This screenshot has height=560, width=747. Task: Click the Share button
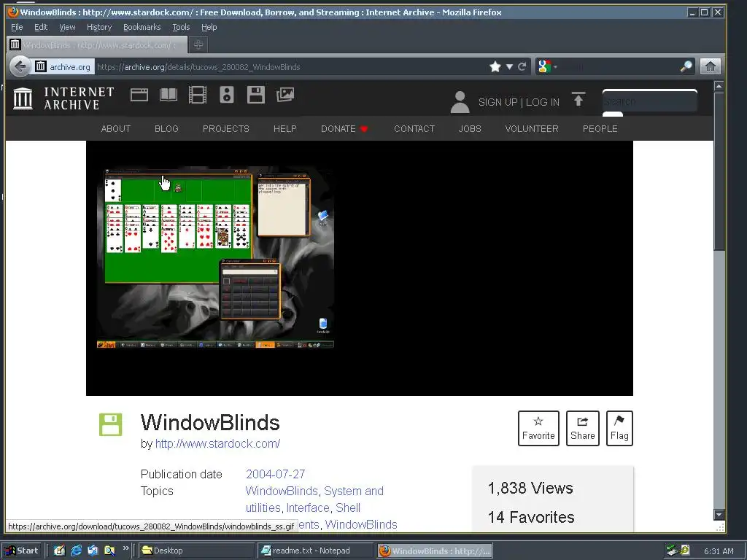pos(583,428)
